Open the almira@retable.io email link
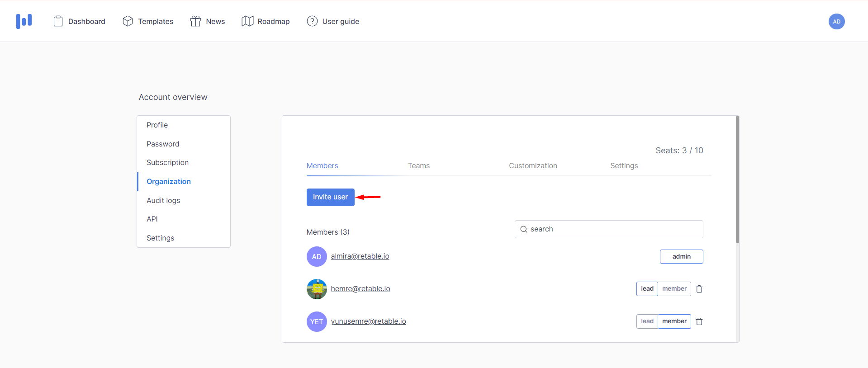 point(360,256)
